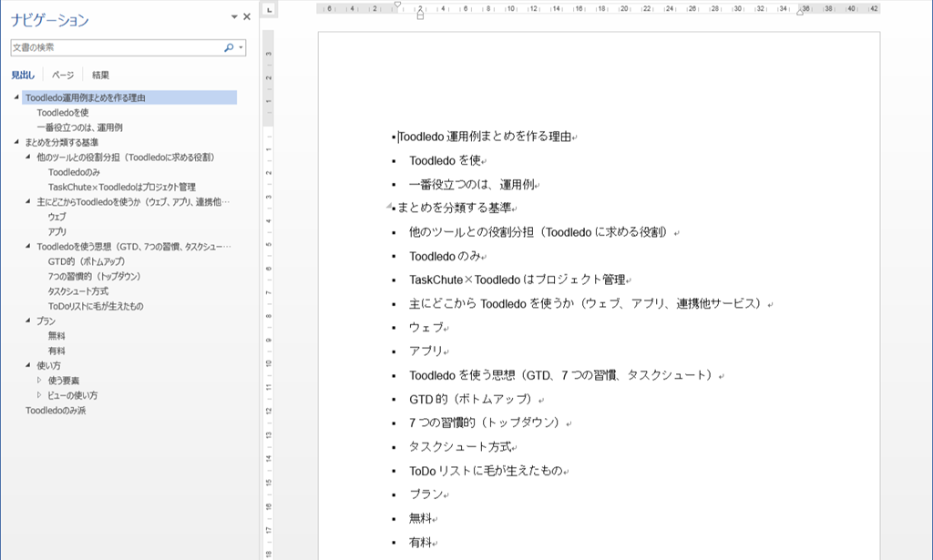The width and height of the screenshot is (933, 560).
Task: Collapse the まとめを分類する基準 document heading triangle
Action: (388, 206)
